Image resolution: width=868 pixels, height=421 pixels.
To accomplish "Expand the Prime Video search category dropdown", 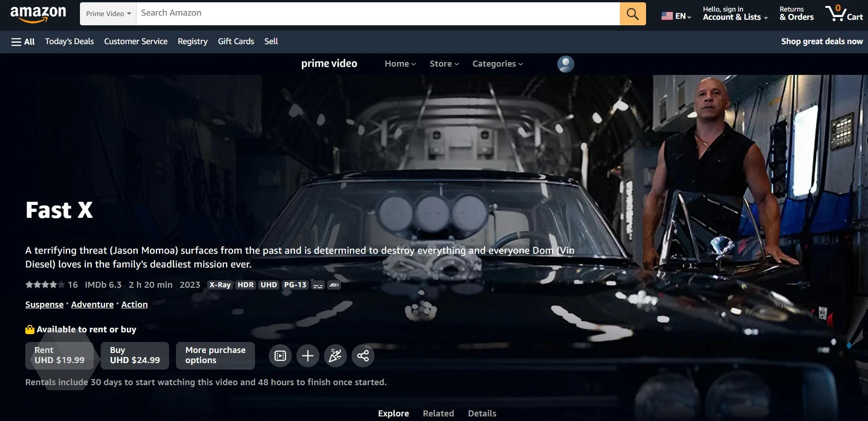I will click(108, 14).
